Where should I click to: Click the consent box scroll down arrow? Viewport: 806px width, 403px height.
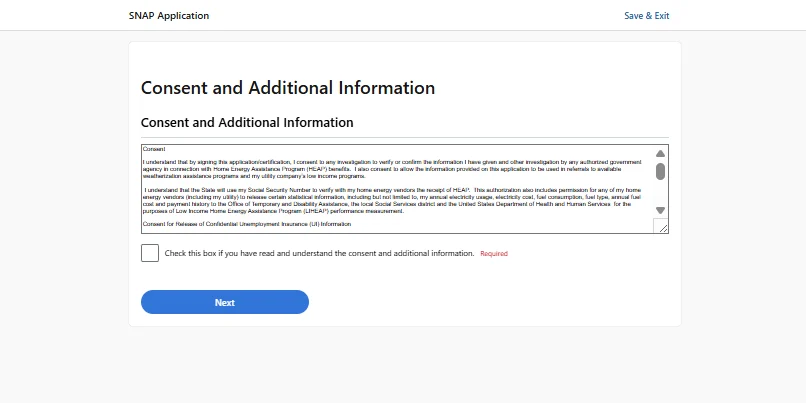660,210
